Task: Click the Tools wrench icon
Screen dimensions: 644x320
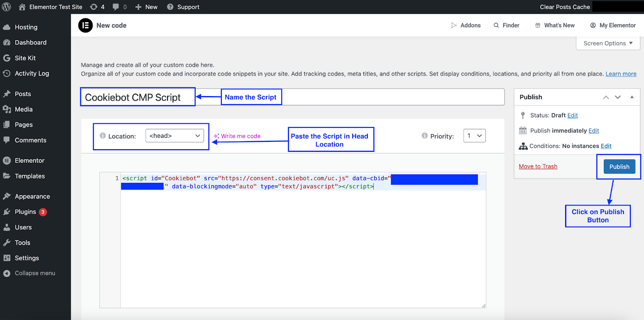Action: [7, 243]
